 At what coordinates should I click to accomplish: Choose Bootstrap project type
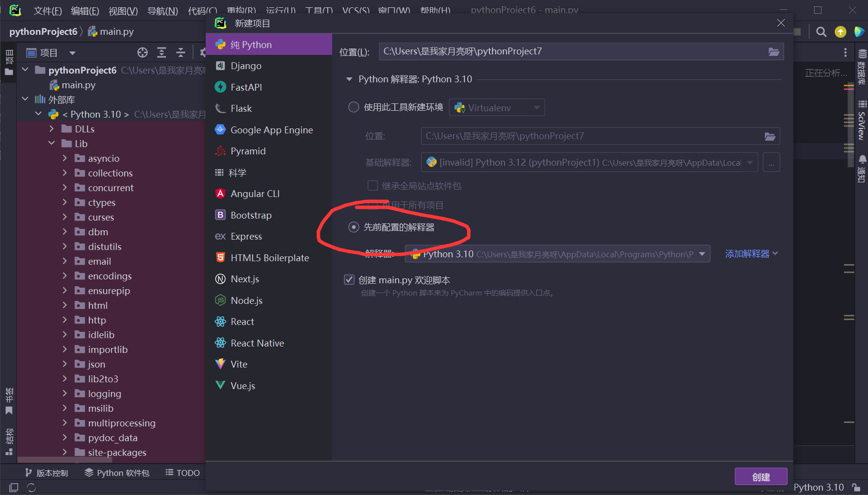268,215
